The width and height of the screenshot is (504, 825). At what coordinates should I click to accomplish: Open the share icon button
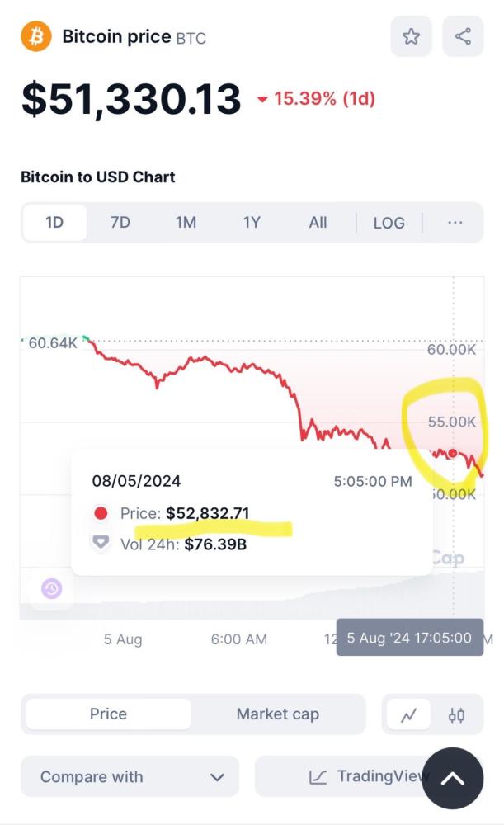coord(463,36)
